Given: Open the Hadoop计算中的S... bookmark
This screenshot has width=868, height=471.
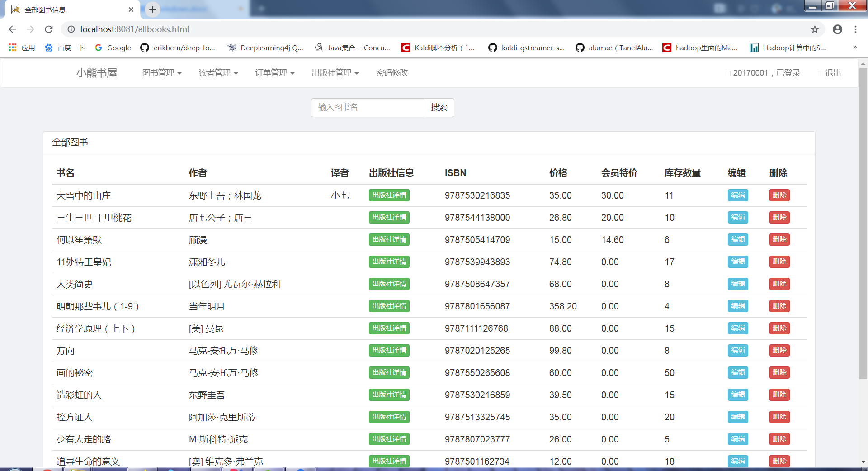Looking at the screenshot, I should click(x=788, y=48).
